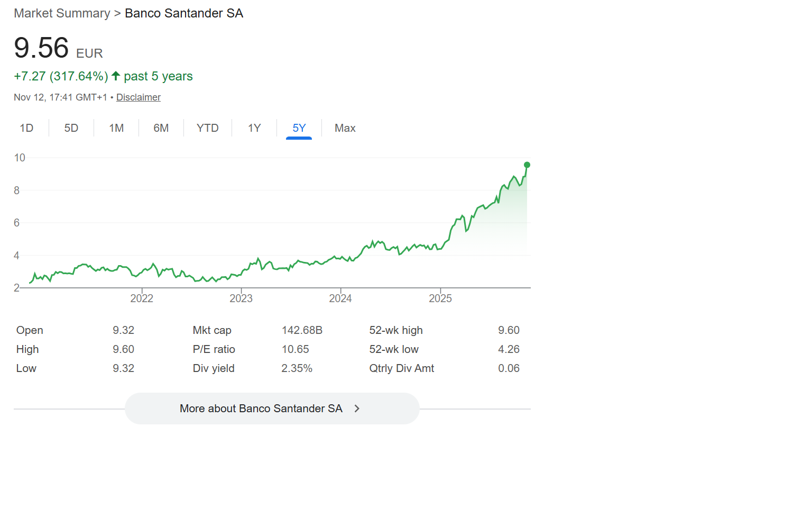Screen dimensions: 812x508
Task: Open the Disclaimer link
Action: click(x=139, y=97)
